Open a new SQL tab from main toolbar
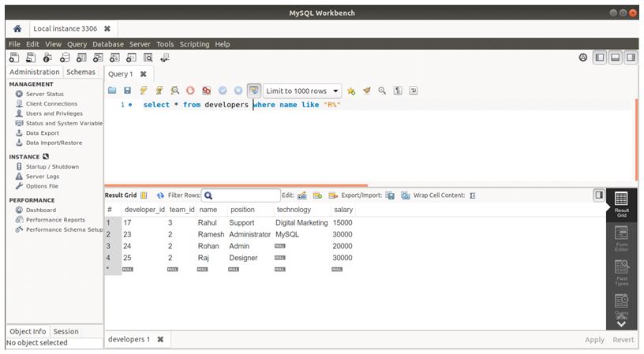The height and width of the screenshot is (354, 644). (x=14, y=58)
